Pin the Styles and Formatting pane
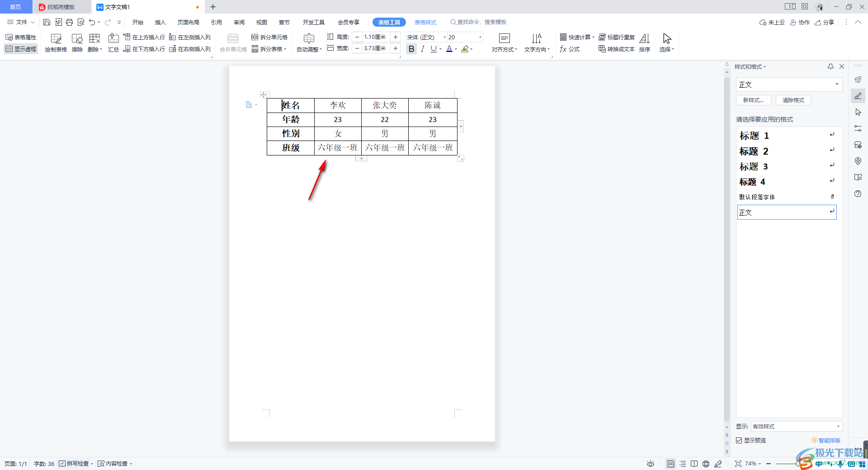This screenshot has width=868, height=470. 830,66
